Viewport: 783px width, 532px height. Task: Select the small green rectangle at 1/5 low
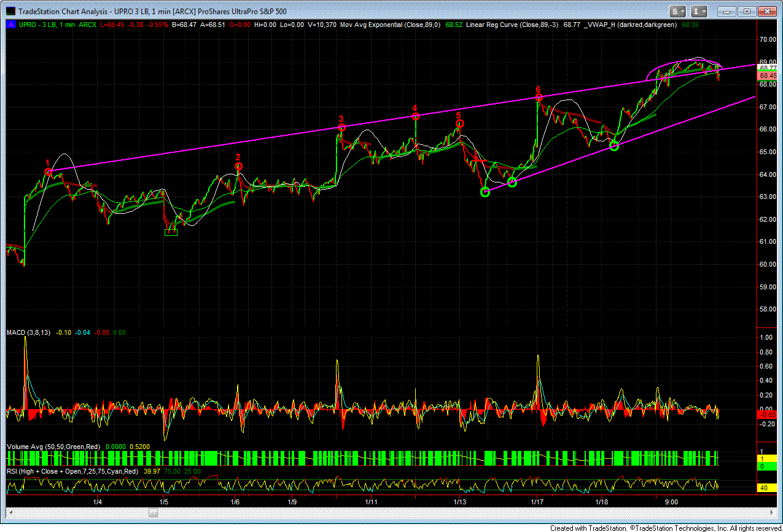pyautogui.click(x=171, y=232)
